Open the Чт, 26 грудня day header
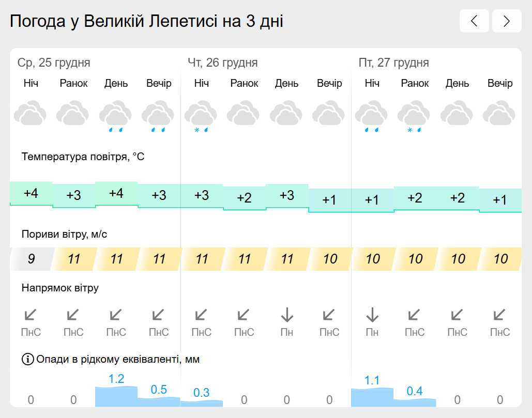532x418 pixels. (x=222, y=63)
